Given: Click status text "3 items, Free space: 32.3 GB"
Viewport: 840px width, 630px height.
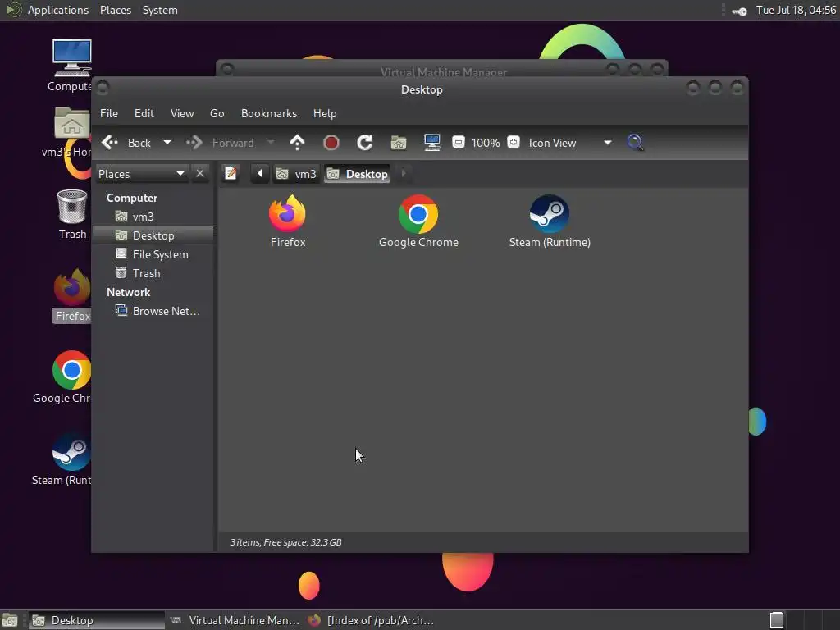Looking at the screenshot, I should 285,542.
